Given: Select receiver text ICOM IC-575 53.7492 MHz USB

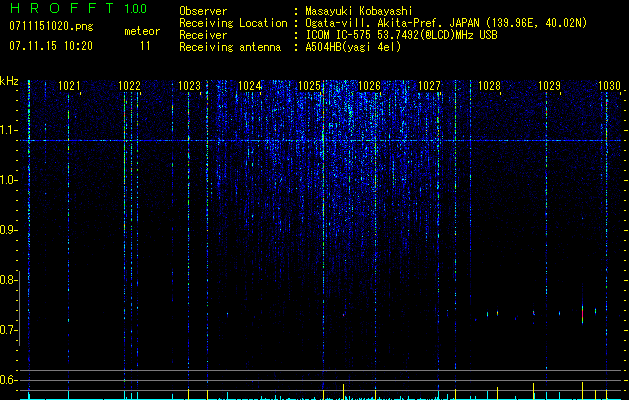Looking at the screenshot, I should pos(401,35).
